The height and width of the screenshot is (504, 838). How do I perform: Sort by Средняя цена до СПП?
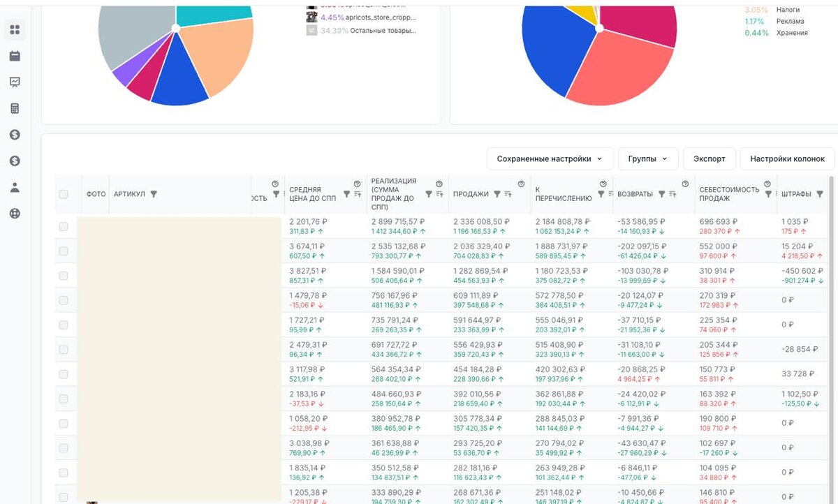pos(357,194)
